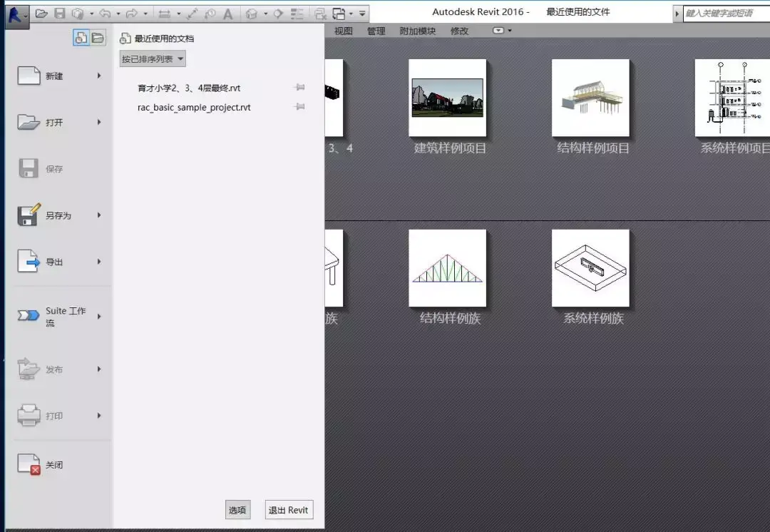This screenshot has height=532, width=770.
Task: Click the Redo arrow icon
Action: pos(131,14)
